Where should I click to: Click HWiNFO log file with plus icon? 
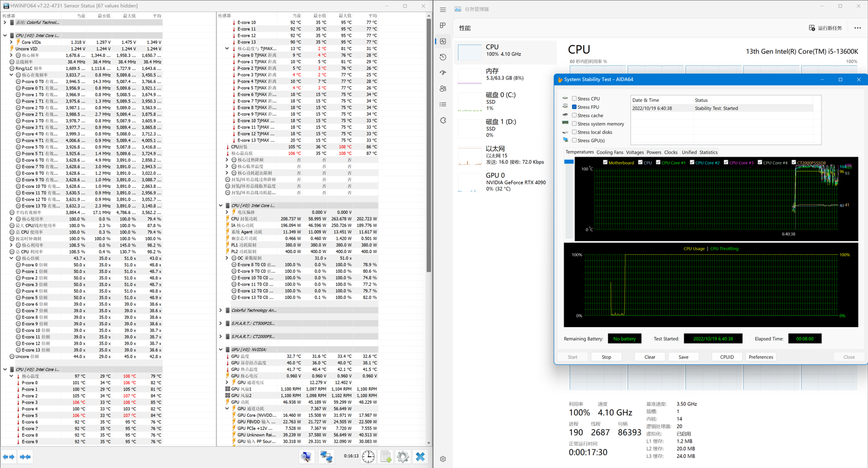(386, 457)
